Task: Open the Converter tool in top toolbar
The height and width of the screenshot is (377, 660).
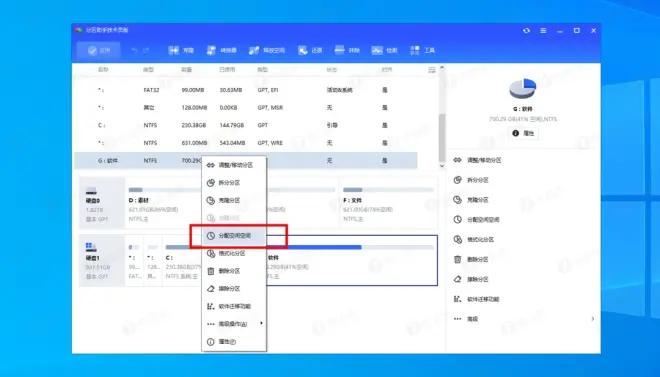Action: (x=222, y=50)
